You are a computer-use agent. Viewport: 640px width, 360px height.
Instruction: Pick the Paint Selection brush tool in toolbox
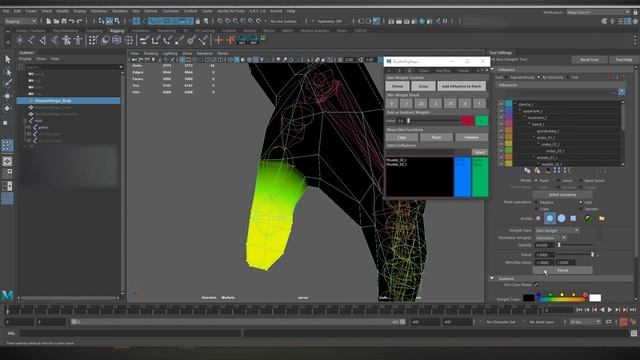tap(8, 84)
